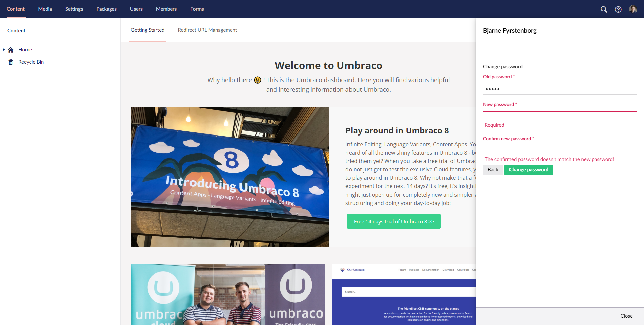Open the Users section
The height and width of the screenshot is (325, 644).
(x=136, y=9)
